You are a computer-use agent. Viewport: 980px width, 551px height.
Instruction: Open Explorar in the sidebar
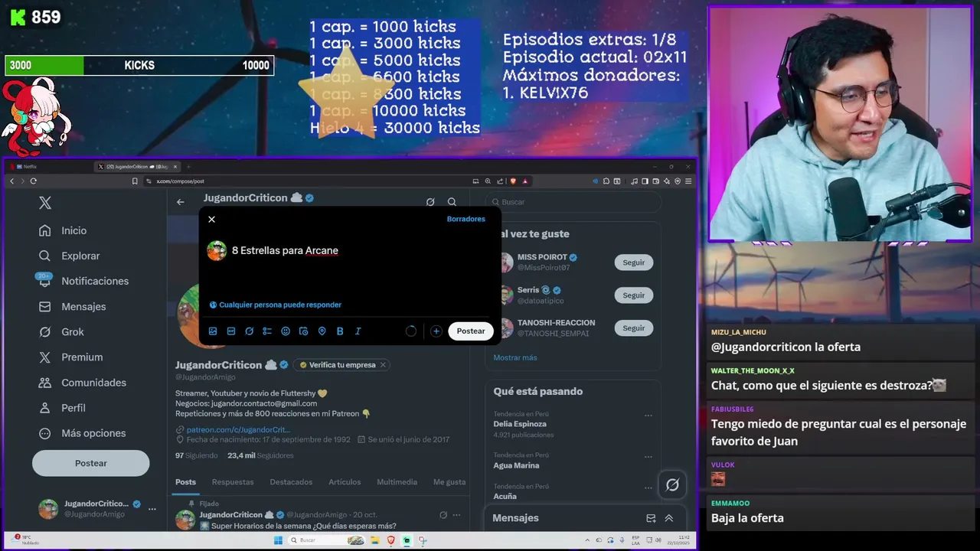70,256
